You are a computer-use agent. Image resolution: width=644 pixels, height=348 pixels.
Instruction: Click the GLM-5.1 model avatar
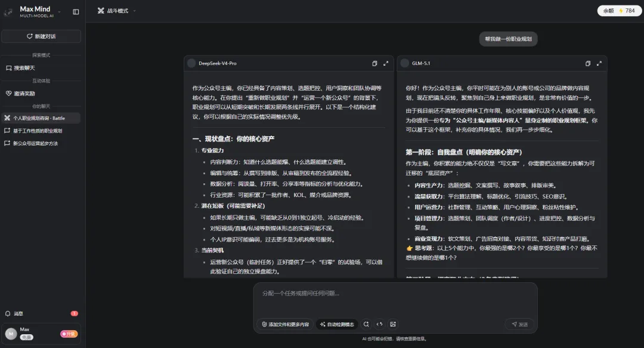[405, 63]
